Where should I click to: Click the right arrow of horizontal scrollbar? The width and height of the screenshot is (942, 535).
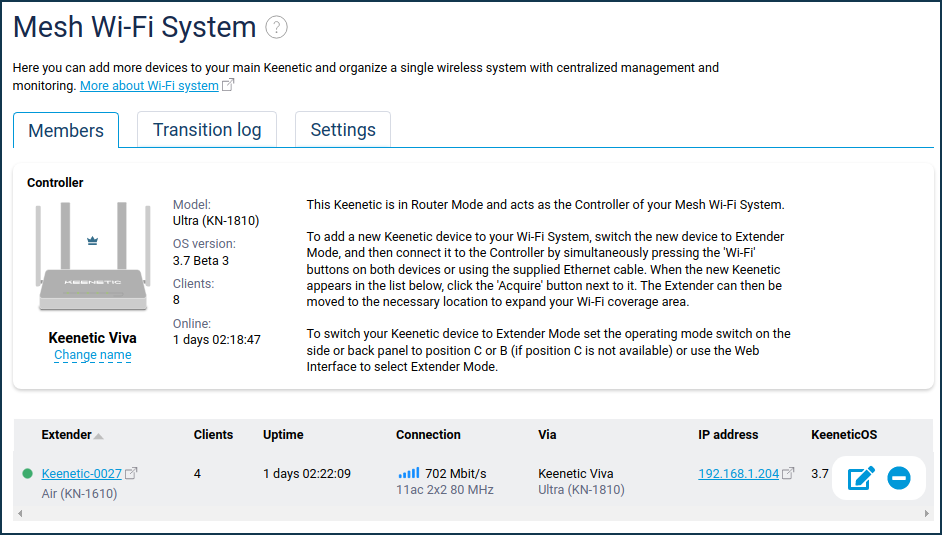click(x=928, y=514)
